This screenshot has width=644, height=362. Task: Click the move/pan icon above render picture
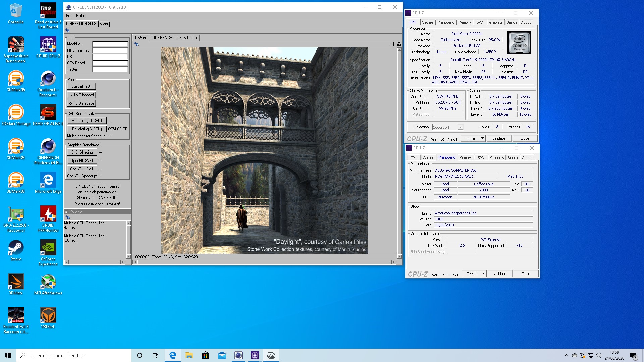393,44
